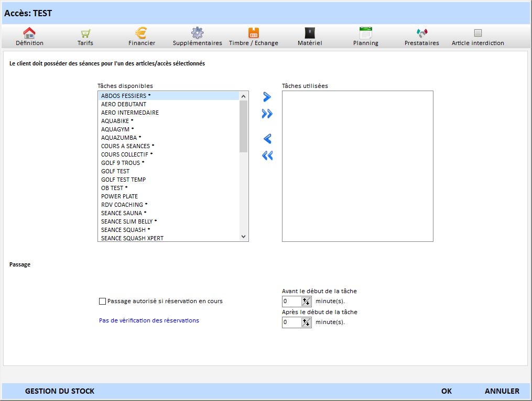Click the Article interdiction tab
The height and width of the screenshot is (401, 532).
coord(477,34)
